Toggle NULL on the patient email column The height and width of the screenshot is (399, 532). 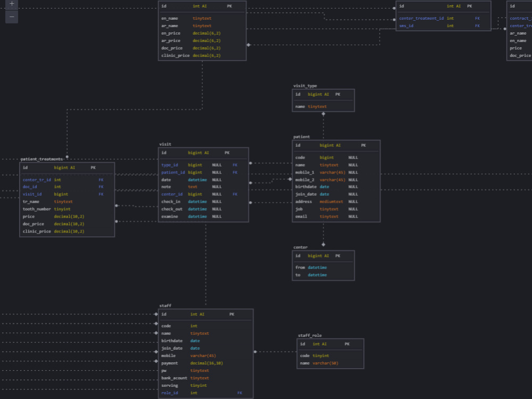point(353,217)
